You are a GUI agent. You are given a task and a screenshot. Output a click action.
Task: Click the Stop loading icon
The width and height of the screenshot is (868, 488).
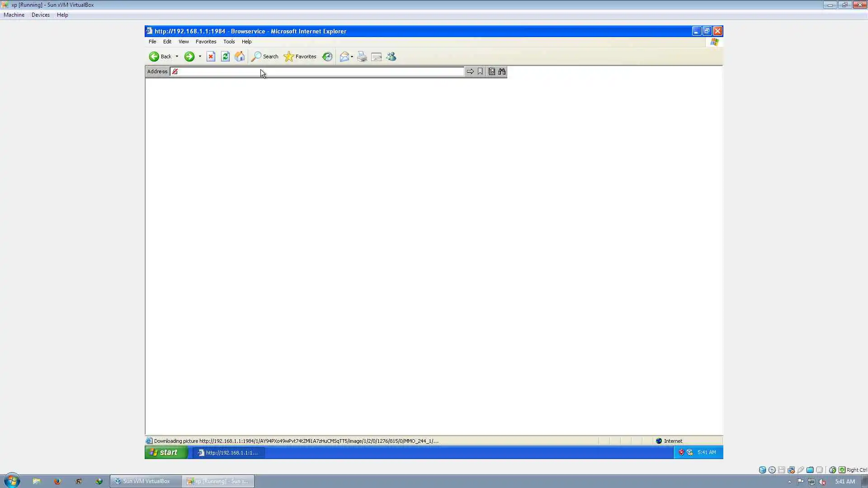coord(211,56)
